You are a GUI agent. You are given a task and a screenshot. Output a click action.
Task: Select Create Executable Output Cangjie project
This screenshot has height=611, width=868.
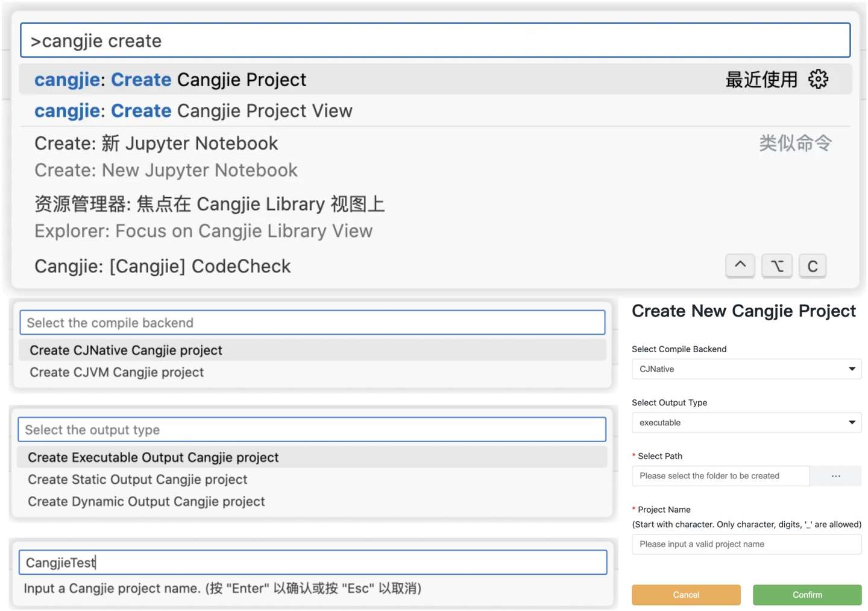click(153, 458)
